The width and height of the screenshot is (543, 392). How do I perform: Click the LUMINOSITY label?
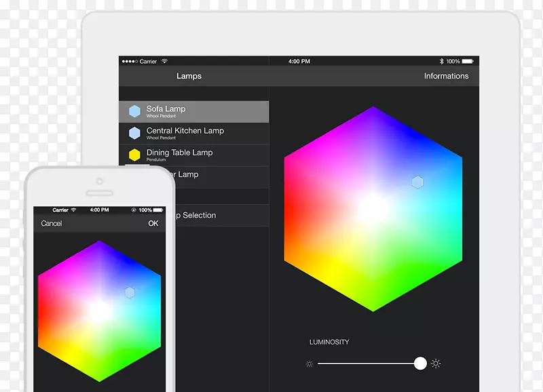point(329,342)
